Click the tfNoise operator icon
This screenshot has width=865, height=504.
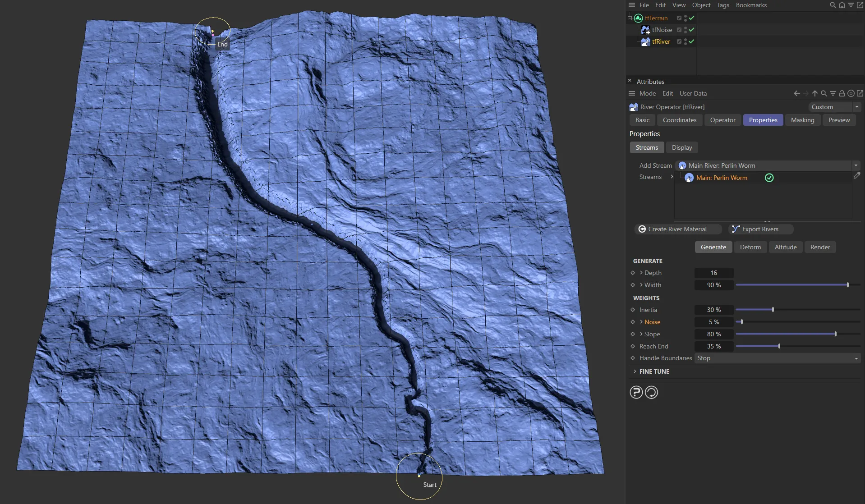(645, 30)
